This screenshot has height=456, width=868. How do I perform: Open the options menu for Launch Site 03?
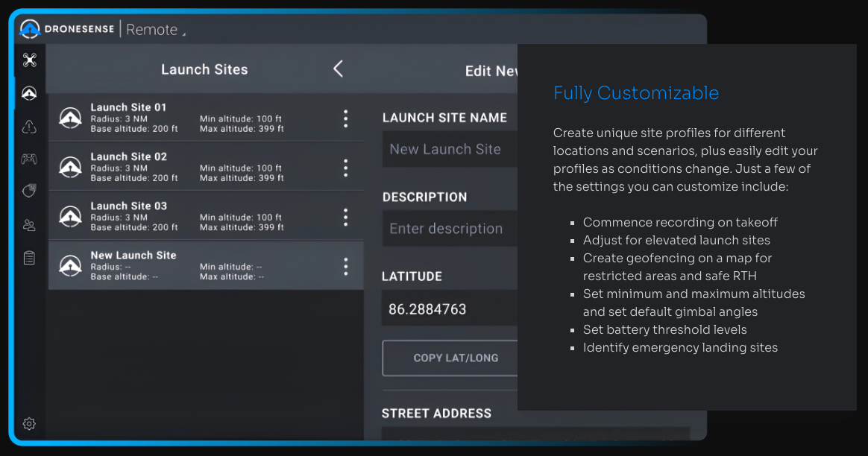click(x=345, y=216)
